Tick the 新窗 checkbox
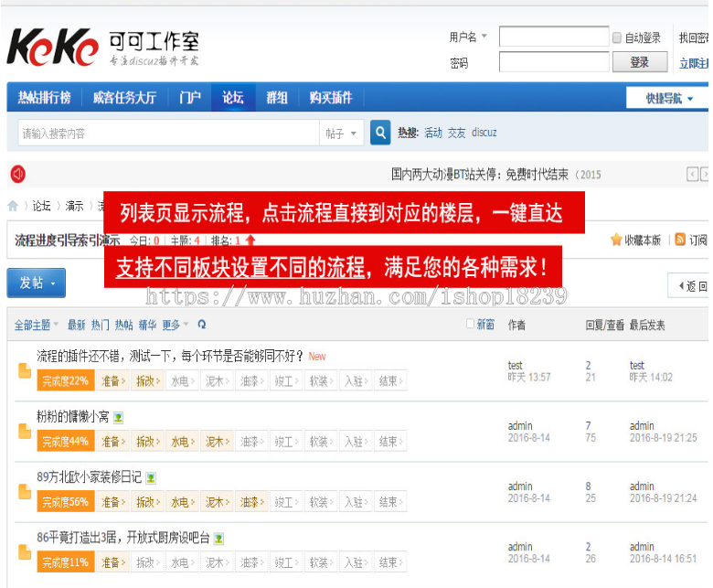 (x=470, y=324)
